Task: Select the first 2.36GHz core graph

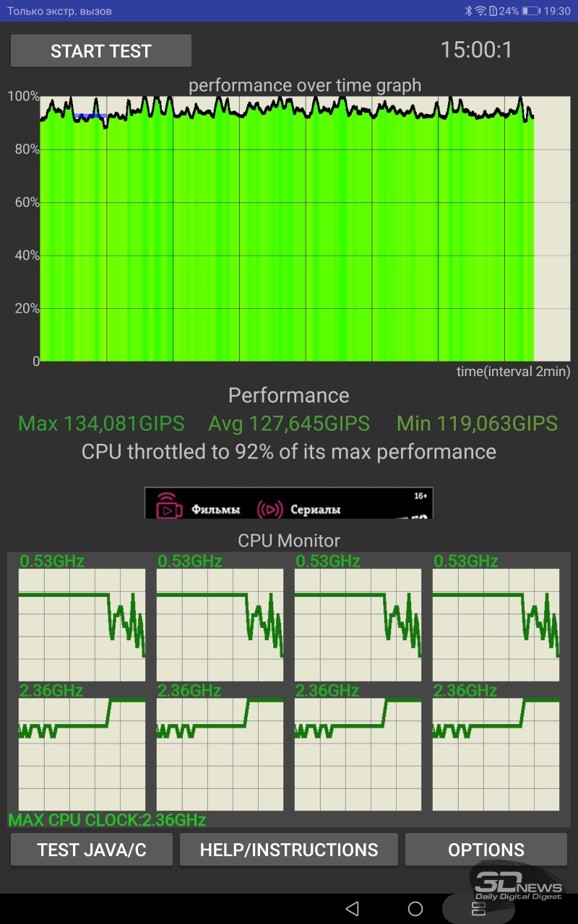Action: pyautogui.click(x=82, y=754)
